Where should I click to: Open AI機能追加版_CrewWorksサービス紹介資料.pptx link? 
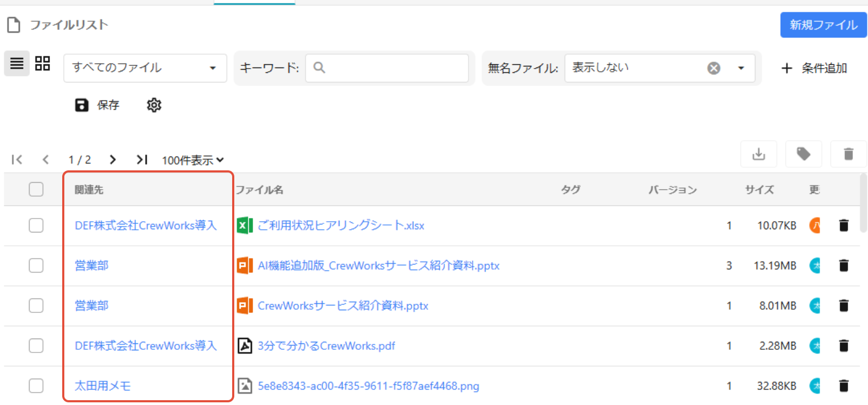pyautogui.click(x=379, y=266)
